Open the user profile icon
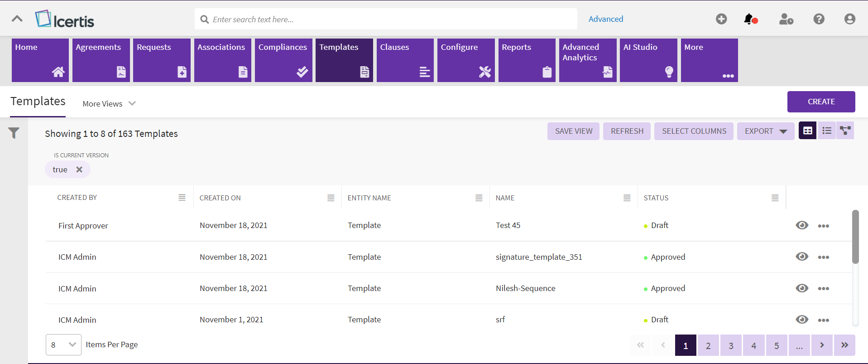 [849, 19]
